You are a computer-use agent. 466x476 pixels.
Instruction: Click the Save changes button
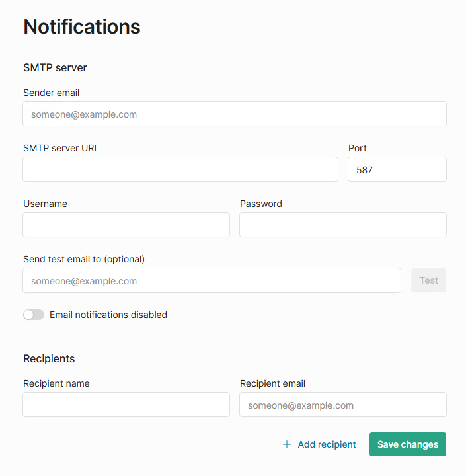click(407, 444)
